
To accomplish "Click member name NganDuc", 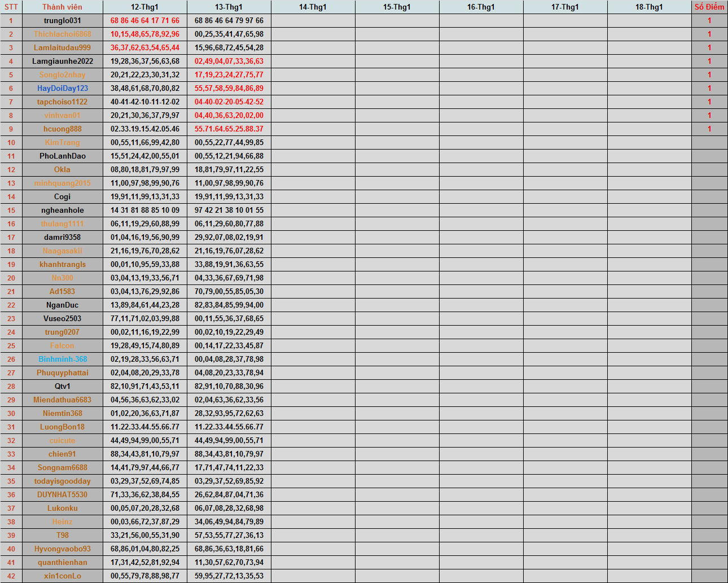I will (62, 305).
